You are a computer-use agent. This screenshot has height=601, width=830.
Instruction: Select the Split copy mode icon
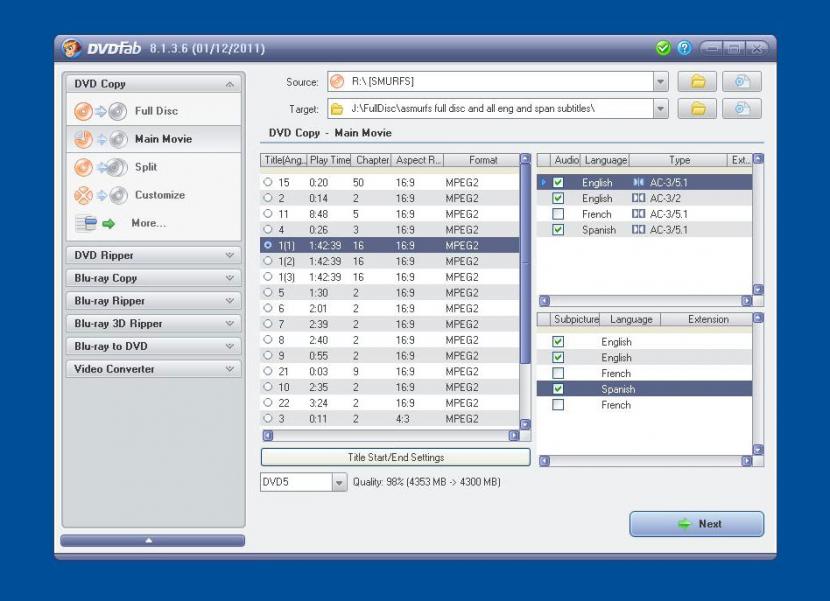click(101, 167)
